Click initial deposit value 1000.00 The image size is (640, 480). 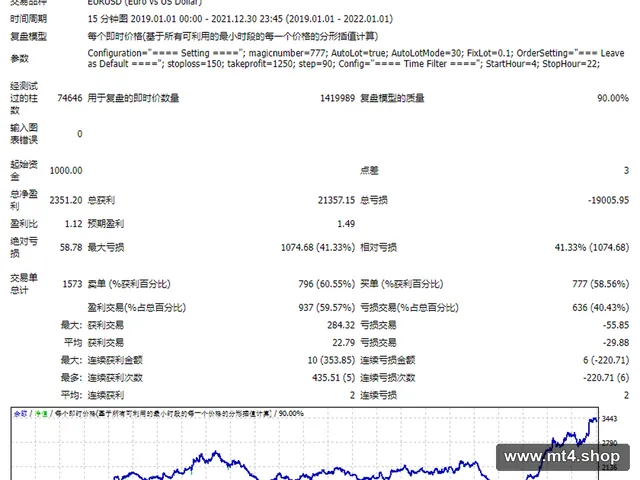click(x=66, y=171)
